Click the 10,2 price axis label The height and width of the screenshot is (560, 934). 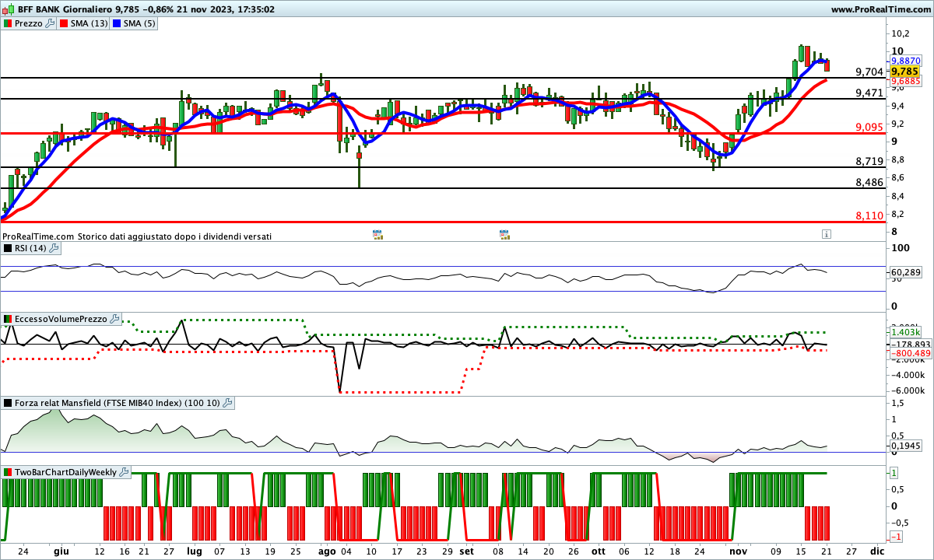(901, 33)
